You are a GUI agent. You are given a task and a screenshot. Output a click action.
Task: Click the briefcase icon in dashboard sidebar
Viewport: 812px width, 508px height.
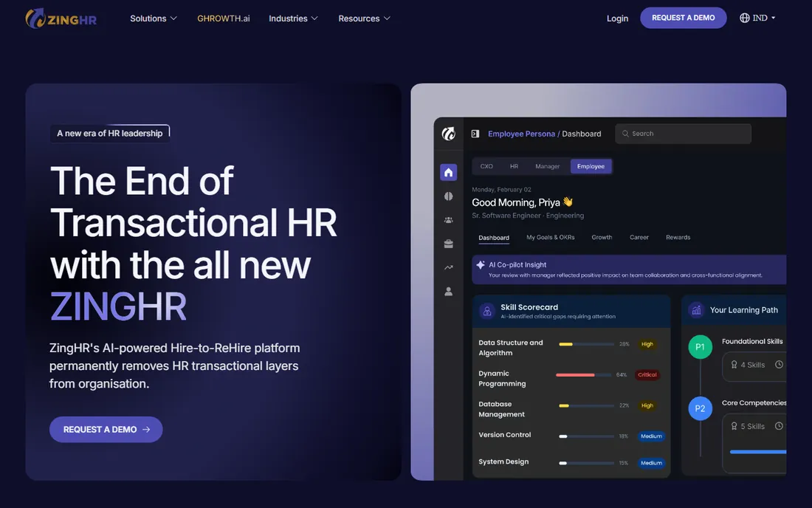coord(449,244)
